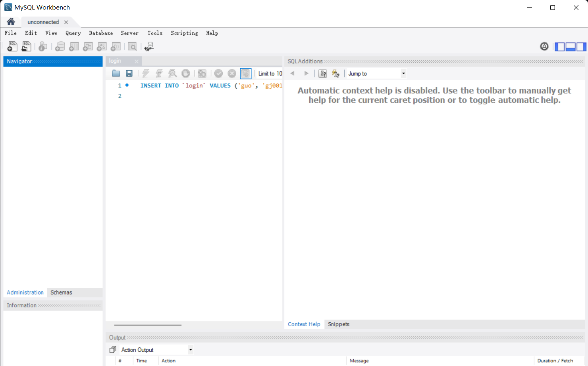Execute statement under cursor icon
The width and height of the screenshot is (588, 366).
click(159, 73)
